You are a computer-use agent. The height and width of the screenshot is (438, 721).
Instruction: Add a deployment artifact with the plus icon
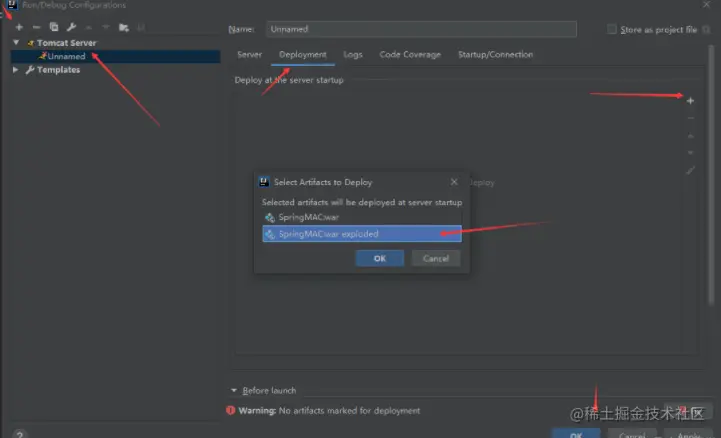(690, 101)
